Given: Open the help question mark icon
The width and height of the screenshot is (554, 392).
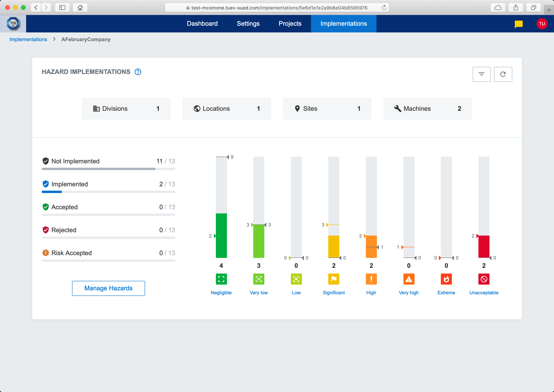Looking at the screenshot, I should [138, 72].
